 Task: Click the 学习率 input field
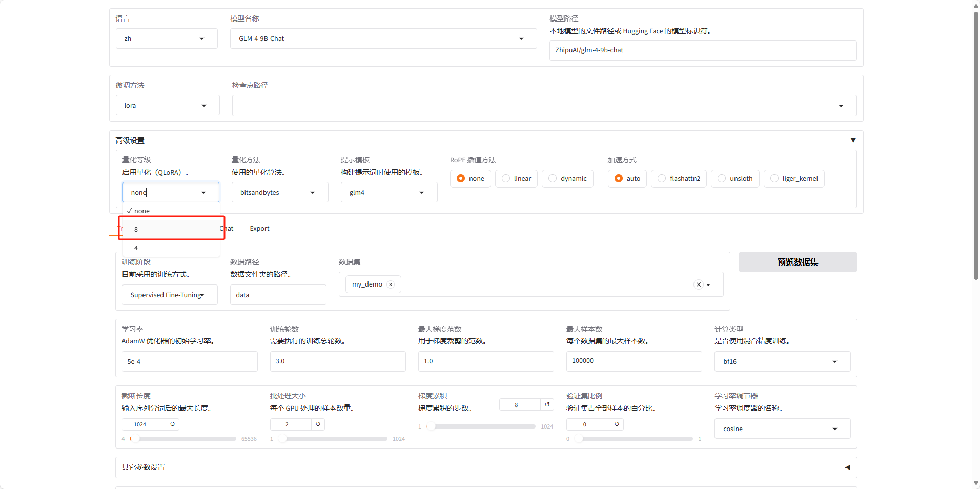coord(189,361)
